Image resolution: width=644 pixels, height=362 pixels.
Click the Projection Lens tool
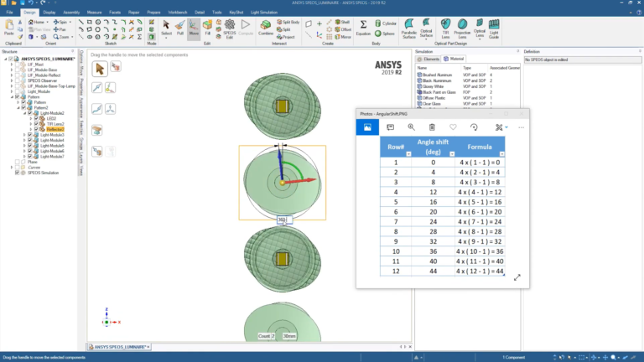[462, 28]
